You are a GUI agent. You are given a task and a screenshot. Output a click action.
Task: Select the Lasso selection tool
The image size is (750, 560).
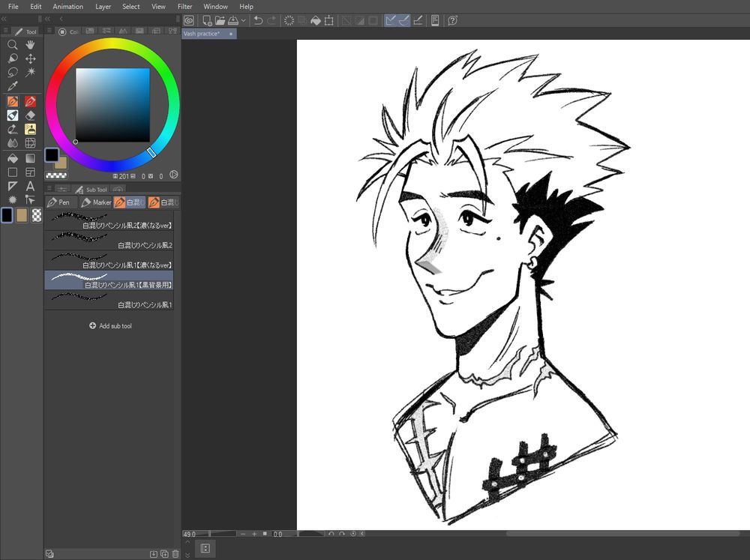(13, 72)
